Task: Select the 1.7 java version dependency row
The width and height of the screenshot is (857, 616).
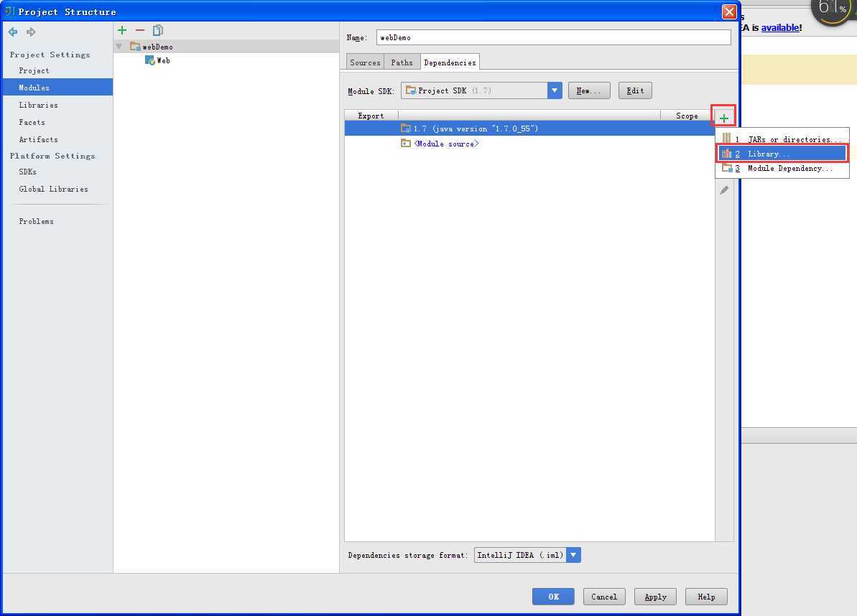Action: click(x=529, y=129)
